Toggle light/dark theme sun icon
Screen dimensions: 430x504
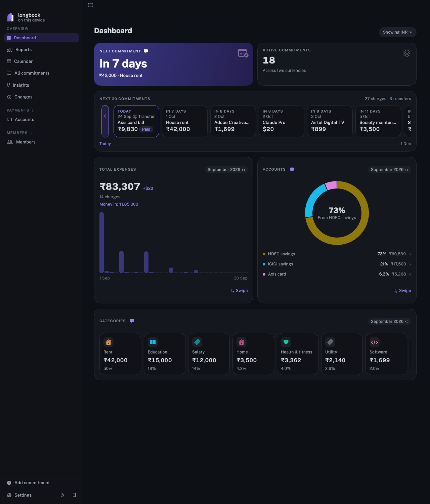point(62,495)
